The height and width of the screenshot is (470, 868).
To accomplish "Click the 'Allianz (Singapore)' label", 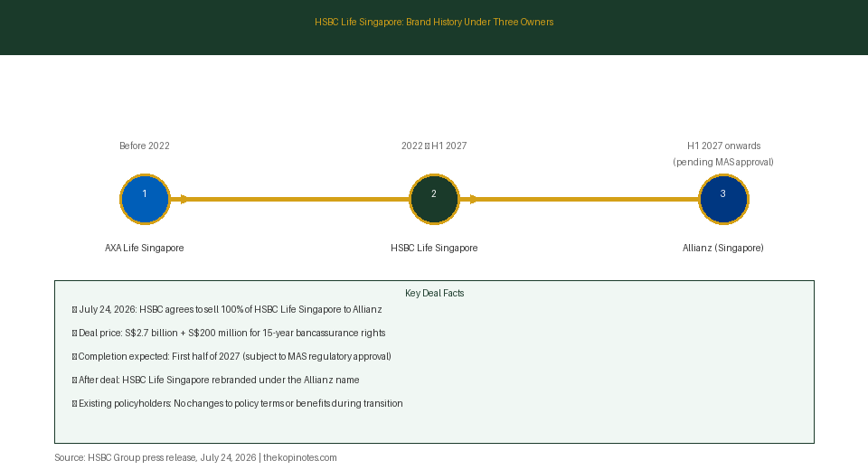I will 723,248.
